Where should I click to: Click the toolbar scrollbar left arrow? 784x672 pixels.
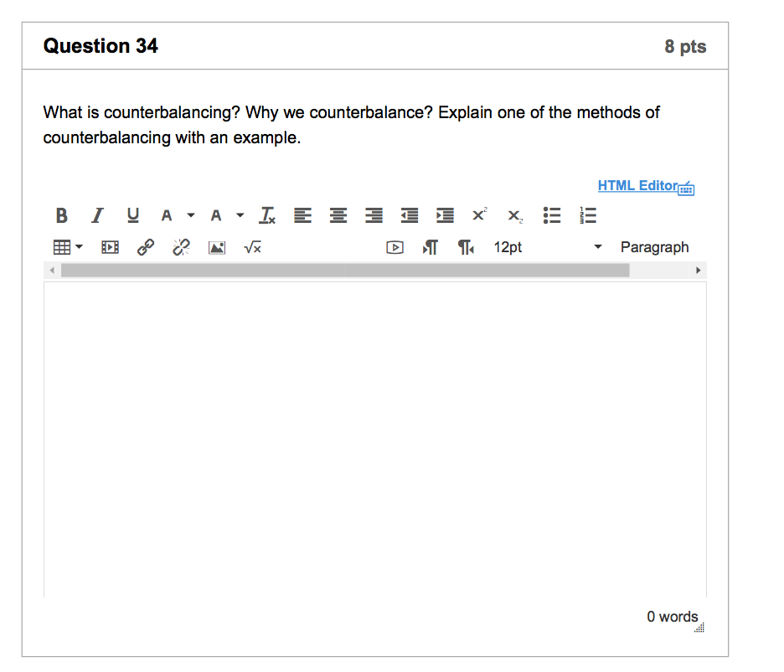pos(52,271)
